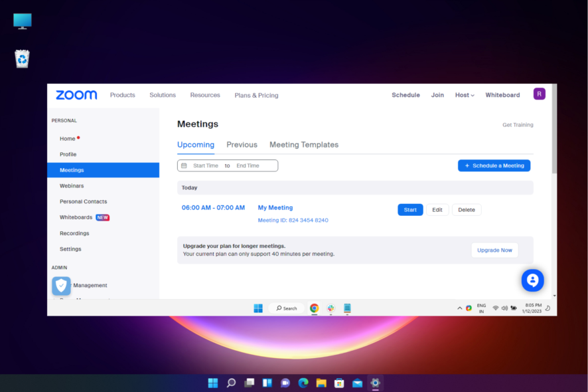This screenshot has height=392, width=588.
Task: Open the Start menu on outer taskbar
Action: coord(213,383)
